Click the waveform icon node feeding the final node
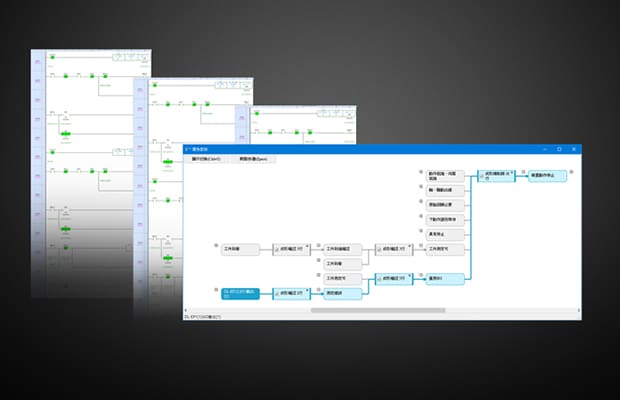 point(496,174)
